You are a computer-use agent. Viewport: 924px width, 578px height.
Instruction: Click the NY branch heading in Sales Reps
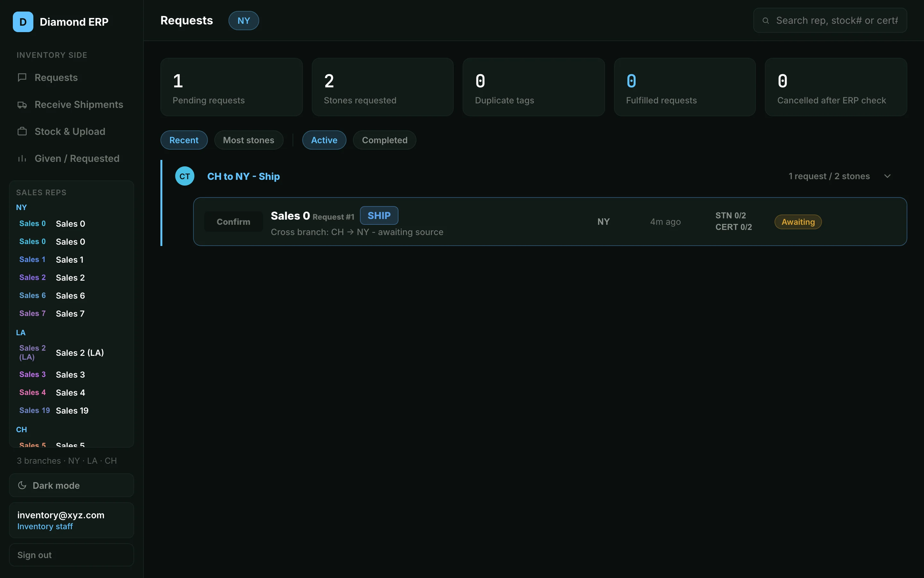(21, 207)
